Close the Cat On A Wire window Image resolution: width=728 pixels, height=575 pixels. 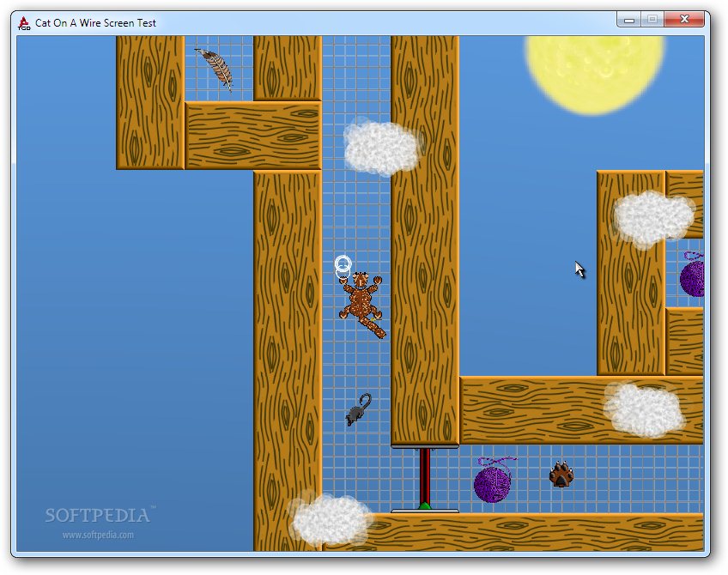click(x=684, y=20)
